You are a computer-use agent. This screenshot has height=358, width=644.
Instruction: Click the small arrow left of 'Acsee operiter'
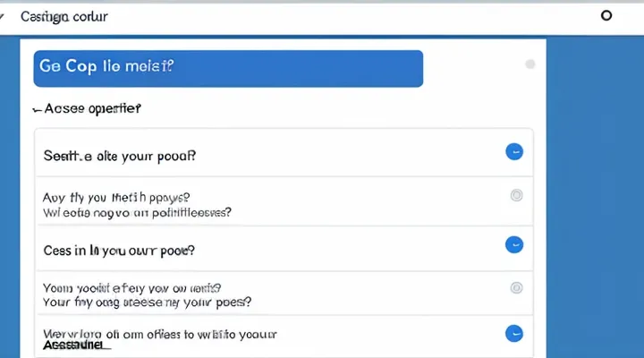[37, 109]
